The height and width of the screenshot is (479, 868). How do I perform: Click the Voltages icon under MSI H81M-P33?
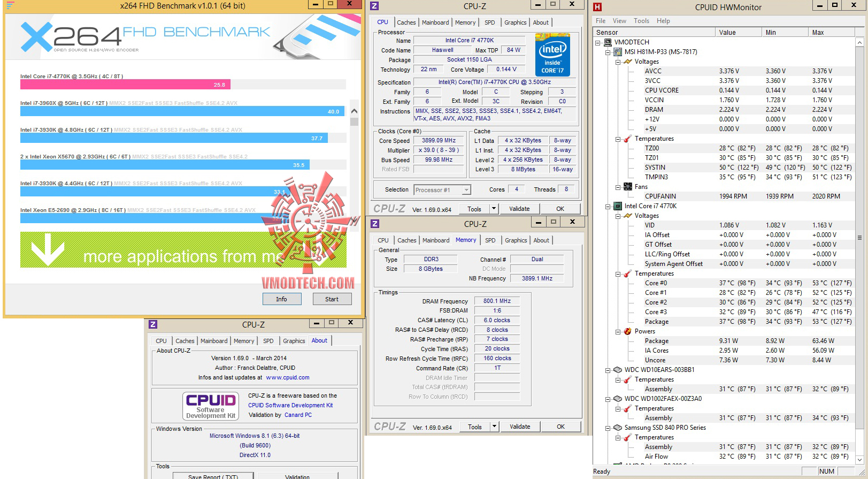click(628, 62)
